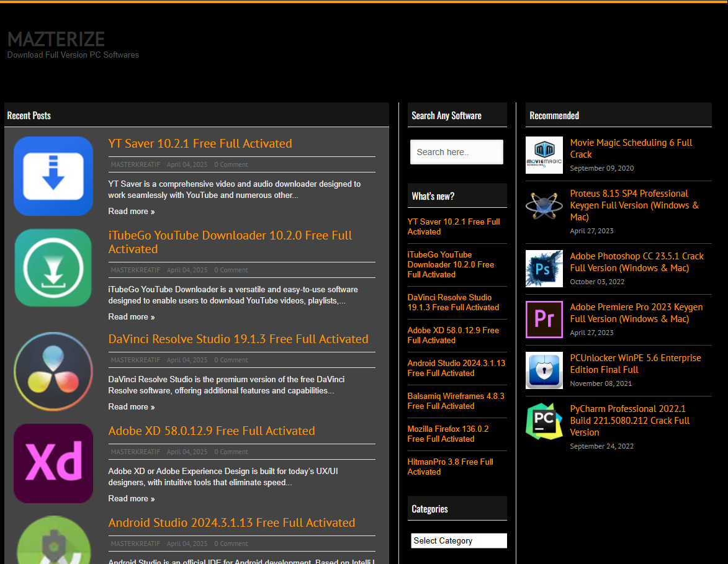The width and height of the screenshot is (728, 564).
Task: Click the Categories heading
Action: [x=429, y=509]
